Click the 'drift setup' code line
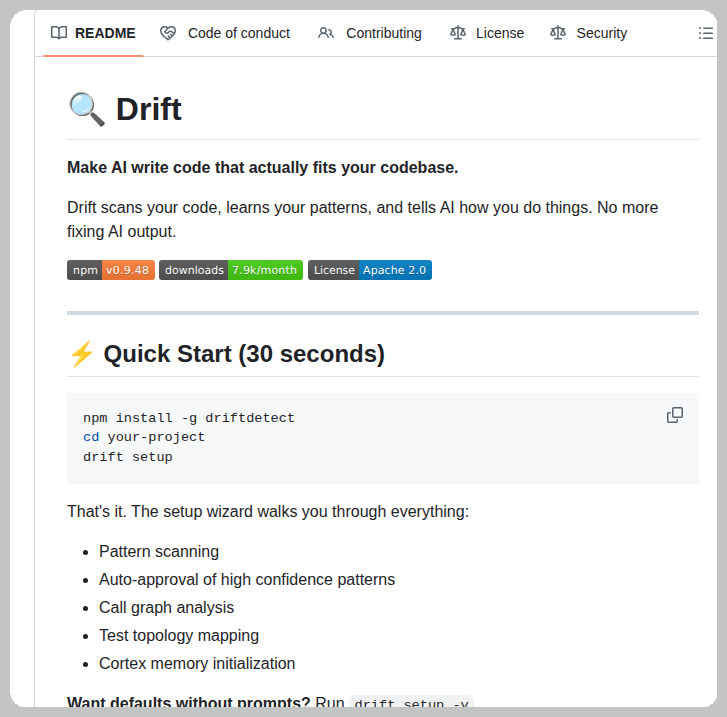 (x=128, y=457)
